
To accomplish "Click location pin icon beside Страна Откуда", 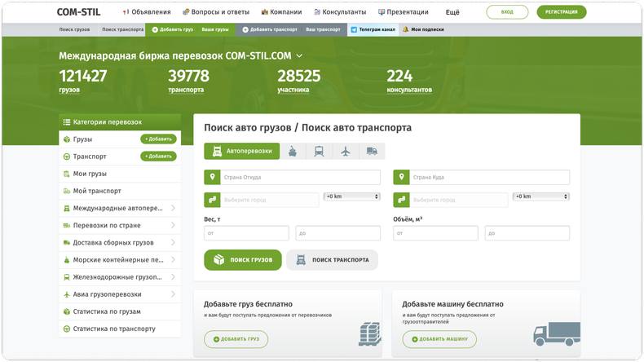I will [x=212, y=178].
